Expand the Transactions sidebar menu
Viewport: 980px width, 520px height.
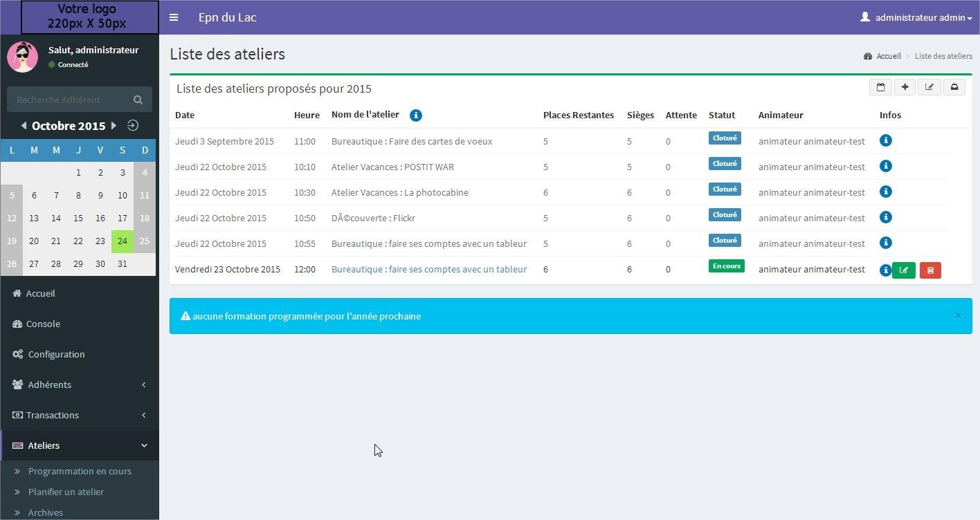(80, 415)
